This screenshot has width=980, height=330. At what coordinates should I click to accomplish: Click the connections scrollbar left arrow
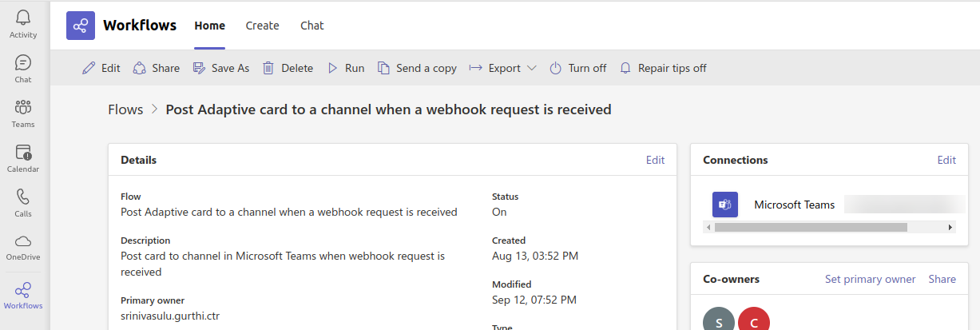click(707, 228)
